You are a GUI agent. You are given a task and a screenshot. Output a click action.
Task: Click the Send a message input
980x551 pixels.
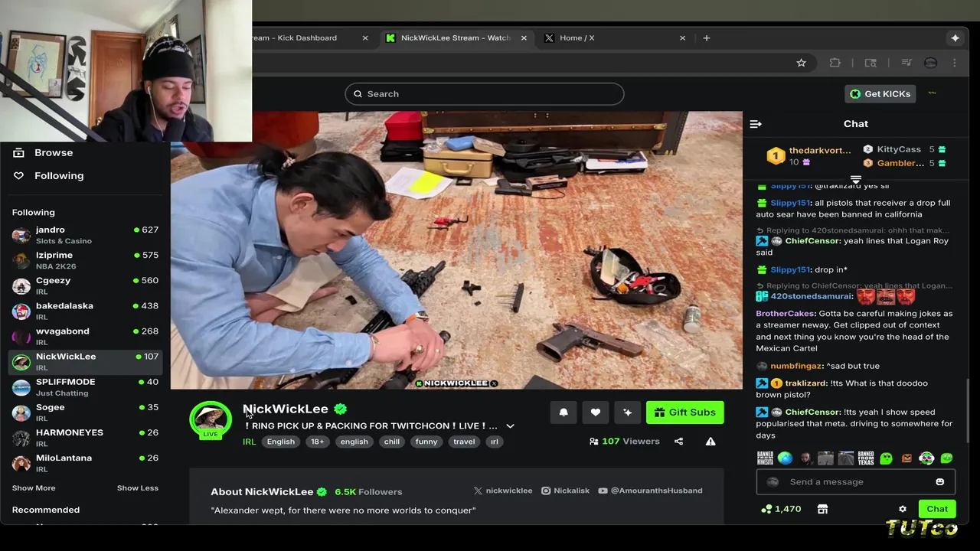(x=856, y=482)
